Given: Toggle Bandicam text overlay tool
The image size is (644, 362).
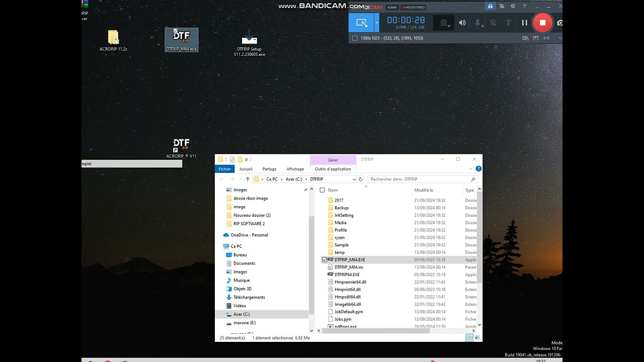Looking at the screenshot, I should (508, 23).
